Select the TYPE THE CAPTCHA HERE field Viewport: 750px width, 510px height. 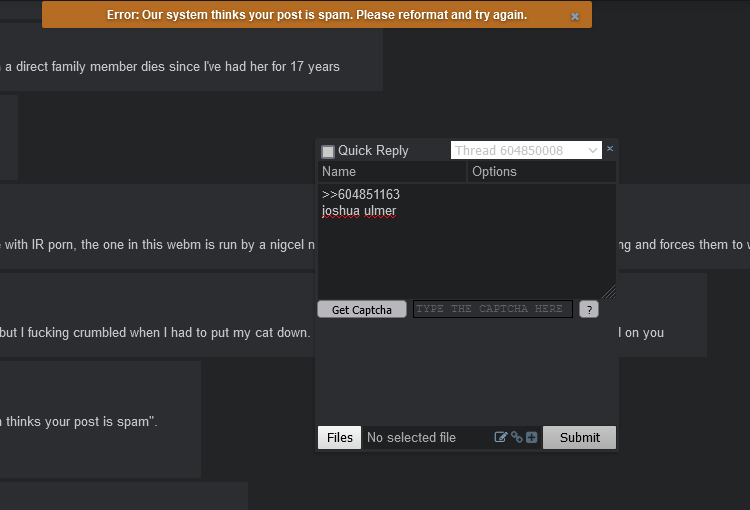tap(493, 309)
